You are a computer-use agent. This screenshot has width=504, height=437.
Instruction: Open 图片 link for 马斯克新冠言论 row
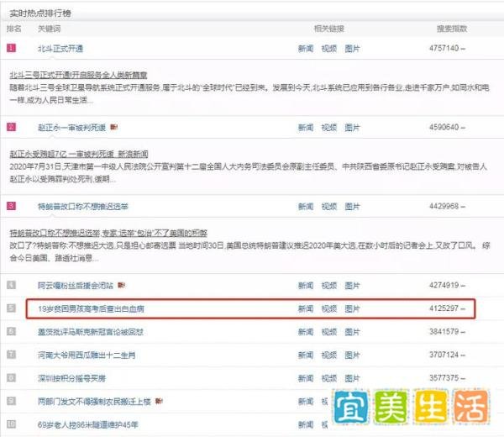[352, 332]
